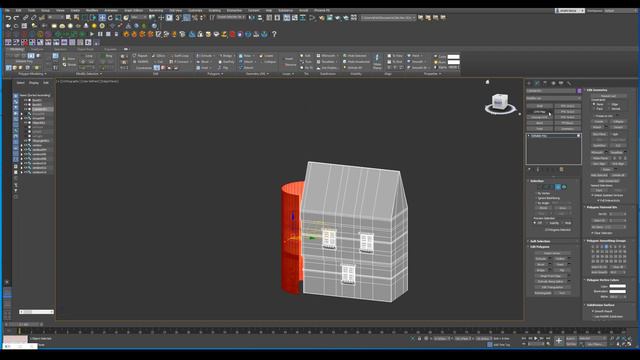Choose the Select and Rotate tool

click(110, 18)
